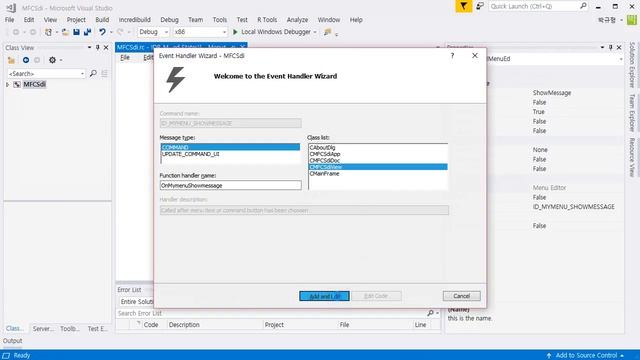Open the Properties object selector dropdown
The width and height of the screenshot is (640, 360).
point(621,59)
